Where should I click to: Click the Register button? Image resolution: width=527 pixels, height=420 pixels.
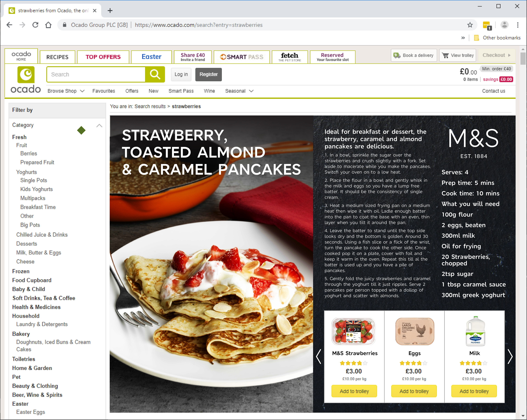coord(208,74)
